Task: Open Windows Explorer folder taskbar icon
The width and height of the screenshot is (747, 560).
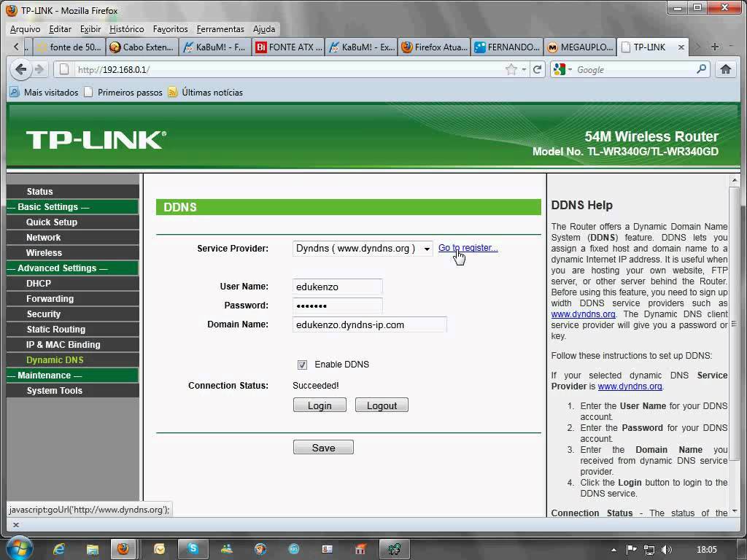Action: pyautogui.click(x=92, y=550)
